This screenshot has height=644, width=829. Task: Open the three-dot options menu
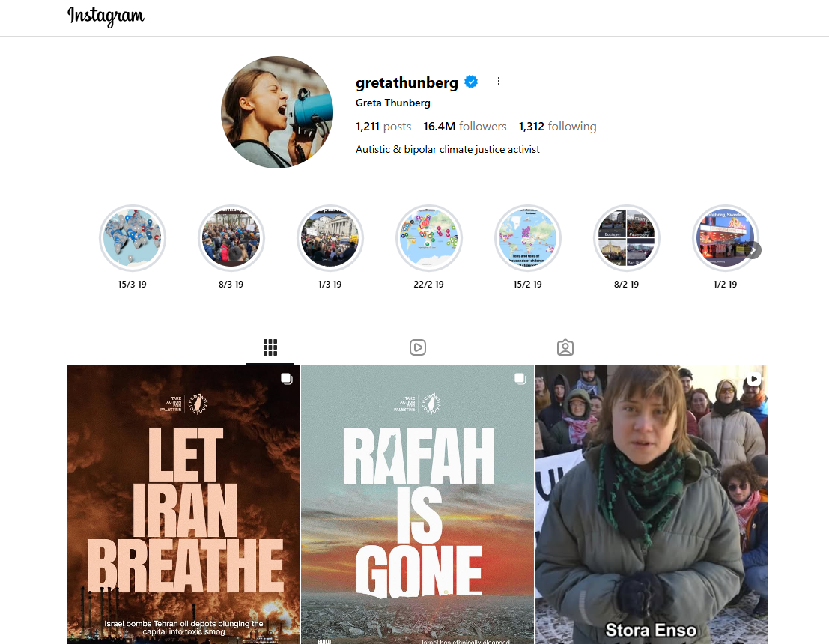(x=499, y=81)
